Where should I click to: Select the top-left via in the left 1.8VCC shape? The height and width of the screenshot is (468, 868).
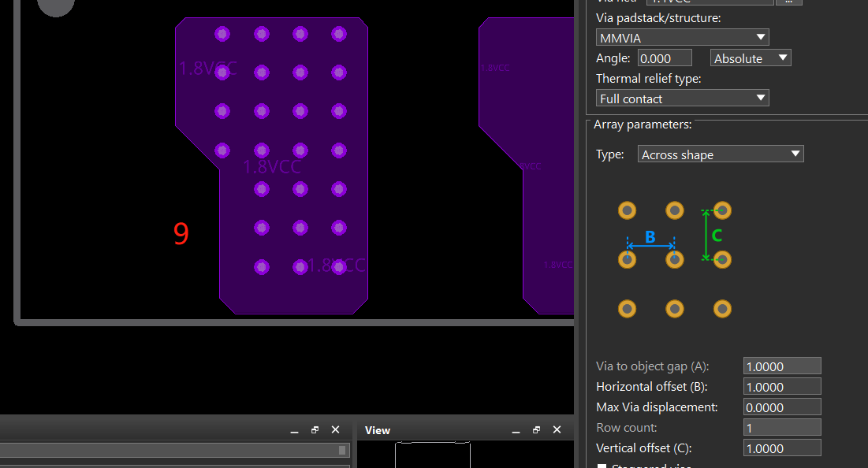(222, 34)
